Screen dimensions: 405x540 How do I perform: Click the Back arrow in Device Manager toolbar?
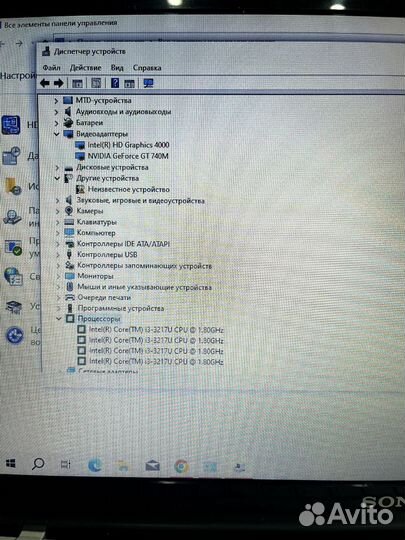coord(44,83)
